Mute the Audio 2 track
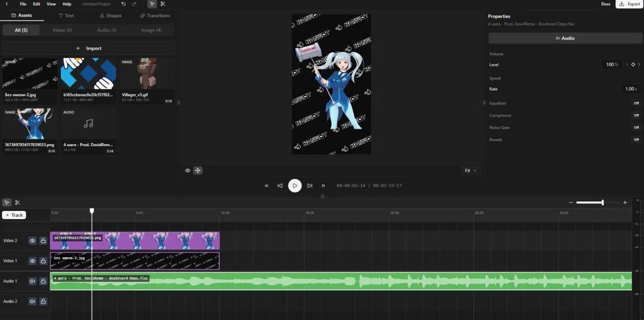 coord(32,301)
